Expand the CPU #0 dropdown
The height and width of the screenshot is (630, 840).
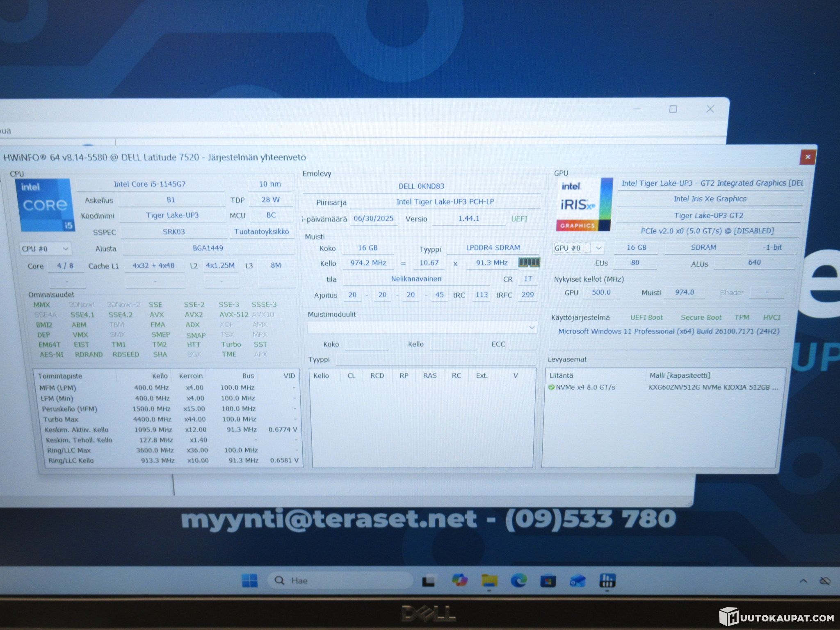point(45,249)
